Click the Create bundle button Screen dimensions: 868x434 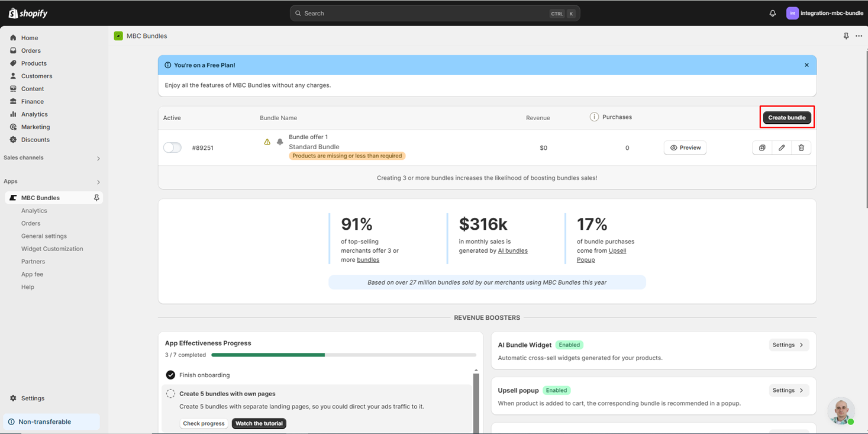click(x=786, y=118)
